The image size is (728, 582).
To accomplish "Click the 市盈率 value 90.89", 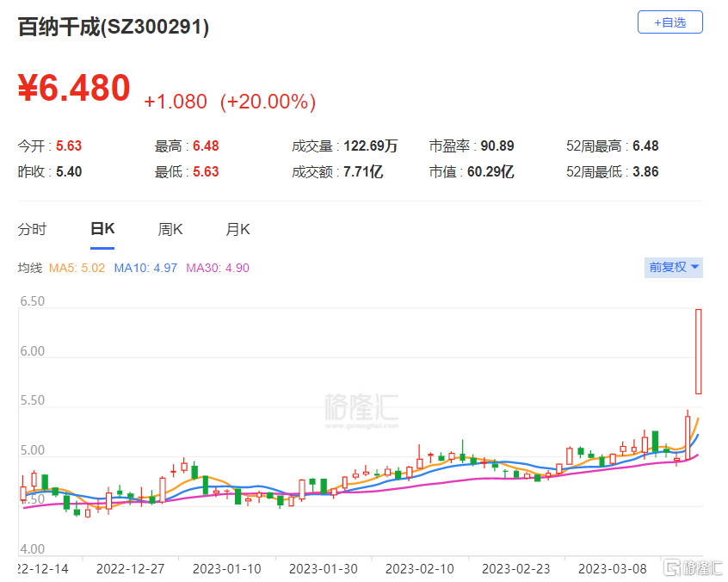I will coord(497,145).
